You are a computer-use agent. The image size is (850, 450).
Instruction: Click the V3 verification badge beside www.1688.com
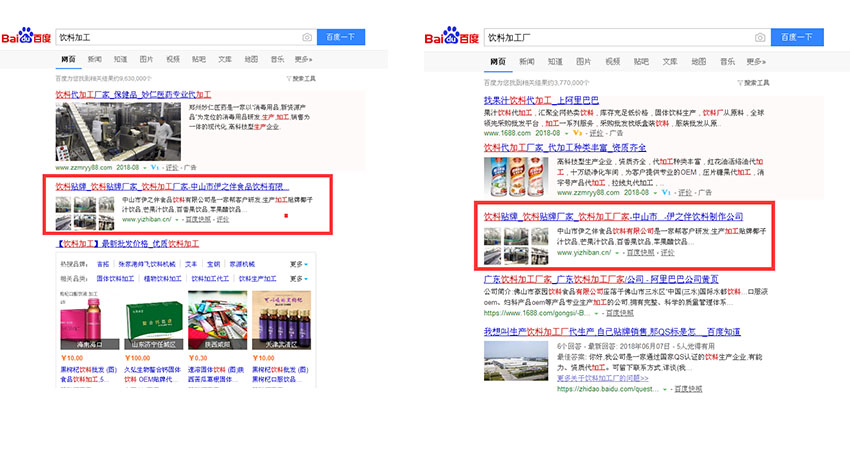577,133
